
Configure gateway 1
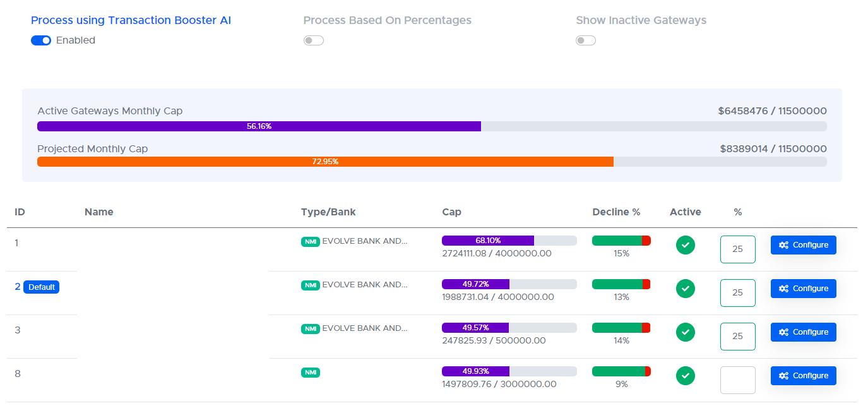click(x=803, y=245)
